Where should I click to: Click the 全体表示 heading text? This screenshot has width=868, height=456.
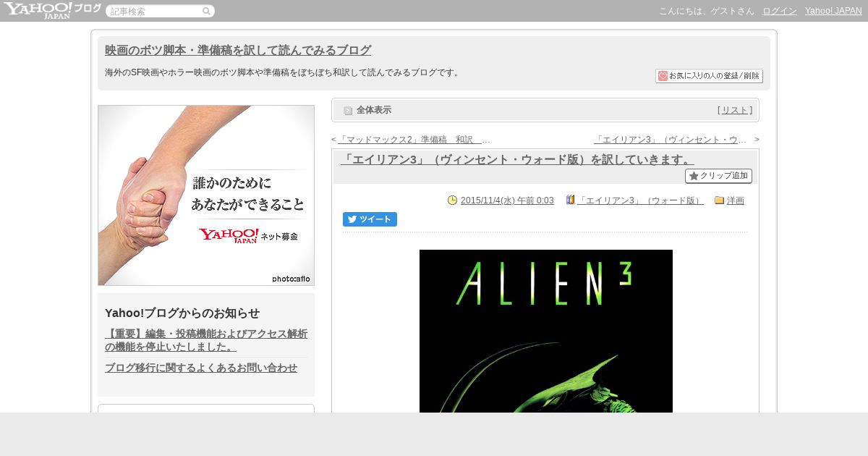374,110
